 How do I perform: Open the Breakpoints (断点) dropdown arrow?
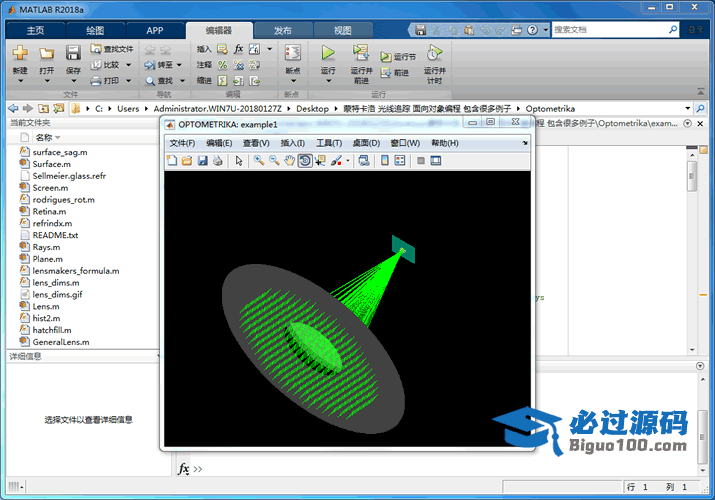(x=293, y=81)
